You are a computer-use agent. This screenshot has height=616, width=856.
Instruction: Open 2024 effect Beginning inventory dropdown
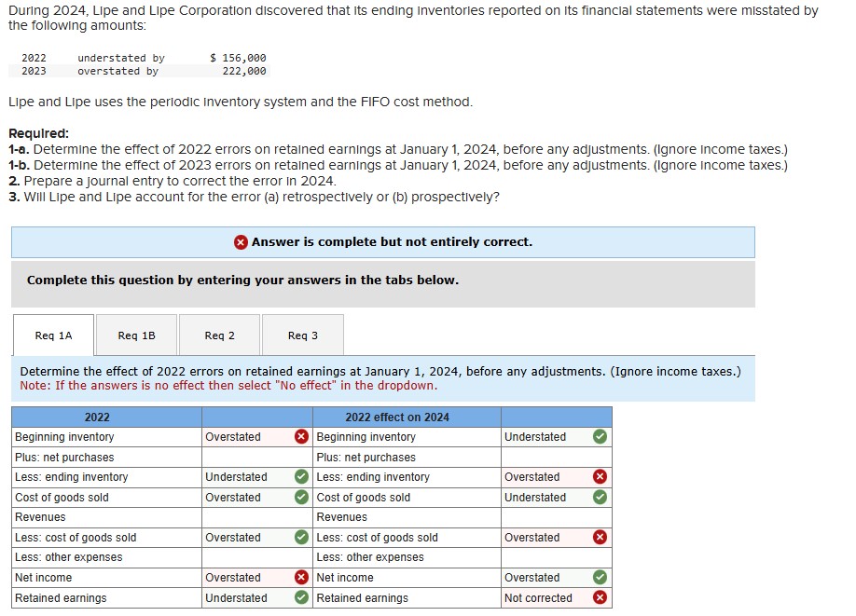(557, 436)
